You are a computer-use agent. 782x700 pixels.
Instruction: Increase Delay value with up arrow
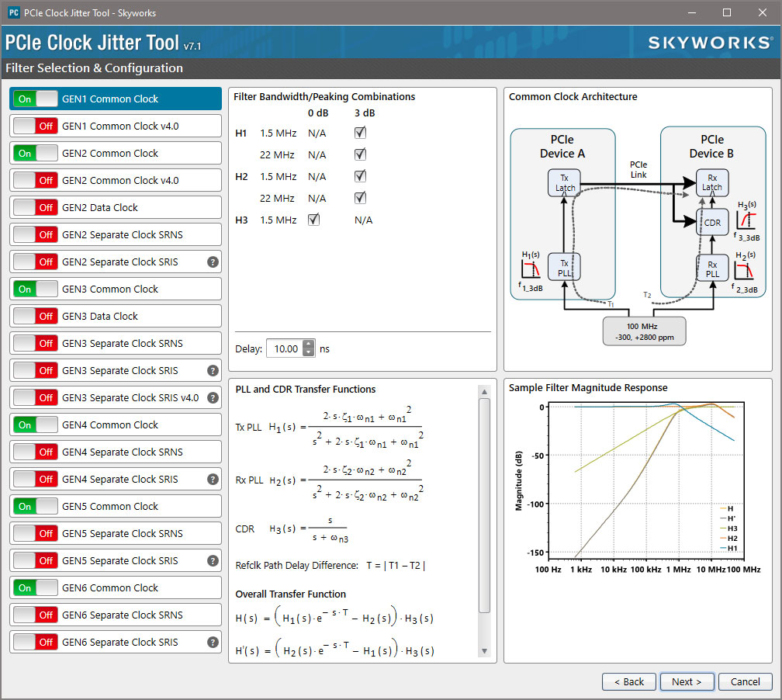[309, 345]
